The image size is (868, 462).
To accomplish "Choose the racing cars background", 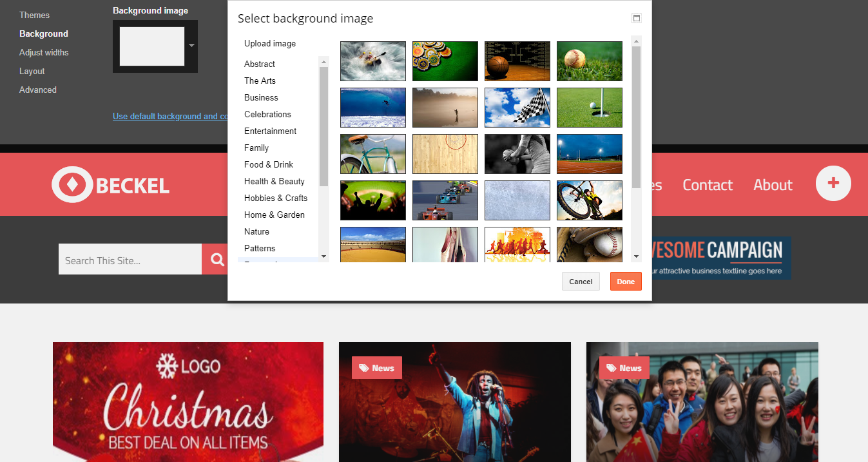I will (445, 200).
